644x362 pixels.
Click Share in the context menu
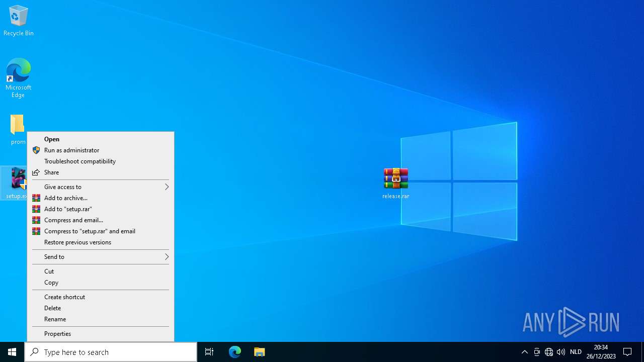click(x=101, y=172)
